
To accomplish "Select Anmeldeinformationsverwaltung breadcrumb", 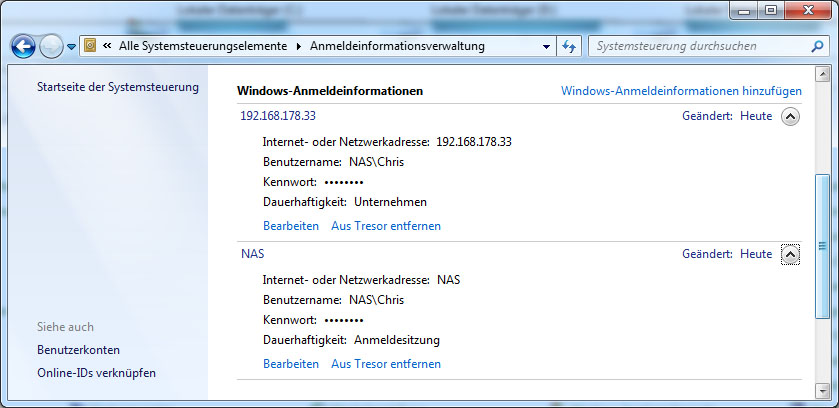I will [397, 46].
